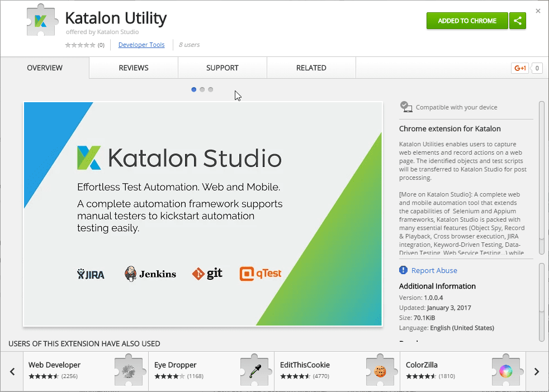Screen dimensions: 549x392
Task: Close the extension details dialog
Action: coord(538,11)
